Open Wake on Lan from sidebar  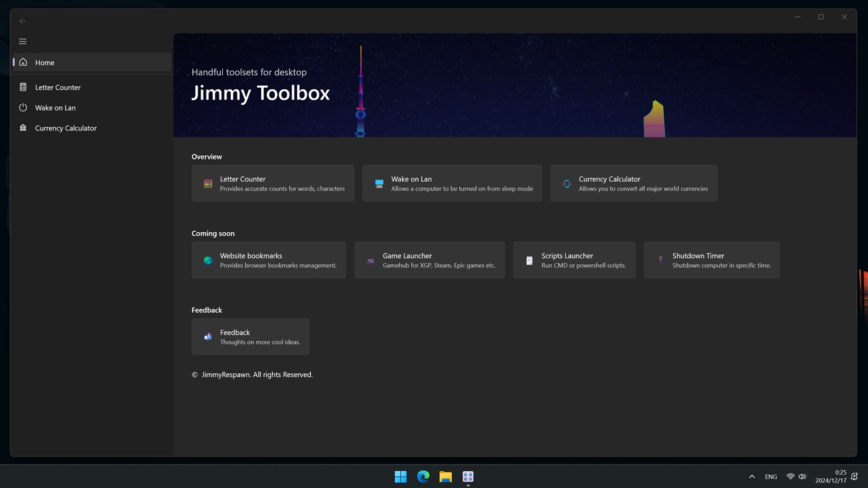point(92,108)
